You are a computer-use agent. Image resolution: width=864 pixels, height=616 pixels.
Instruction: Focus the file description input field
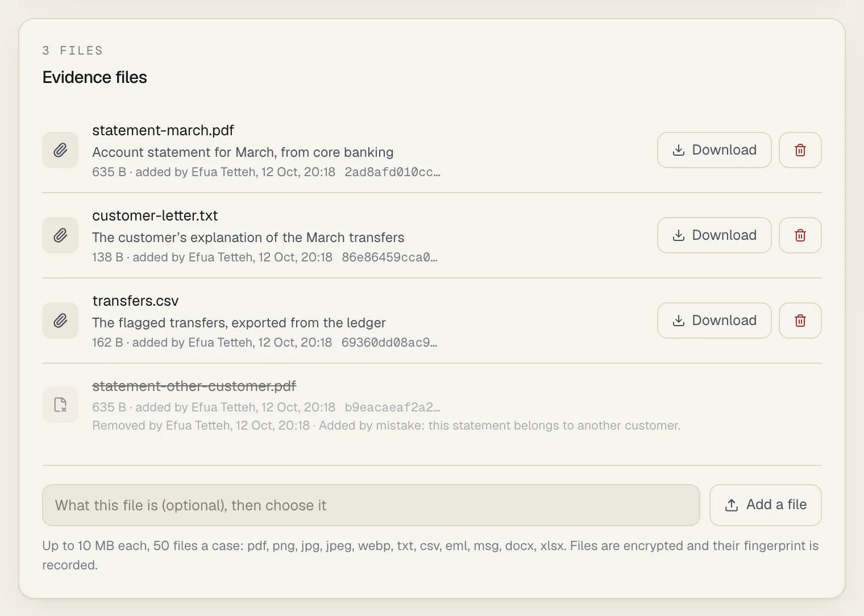[371, 505]
